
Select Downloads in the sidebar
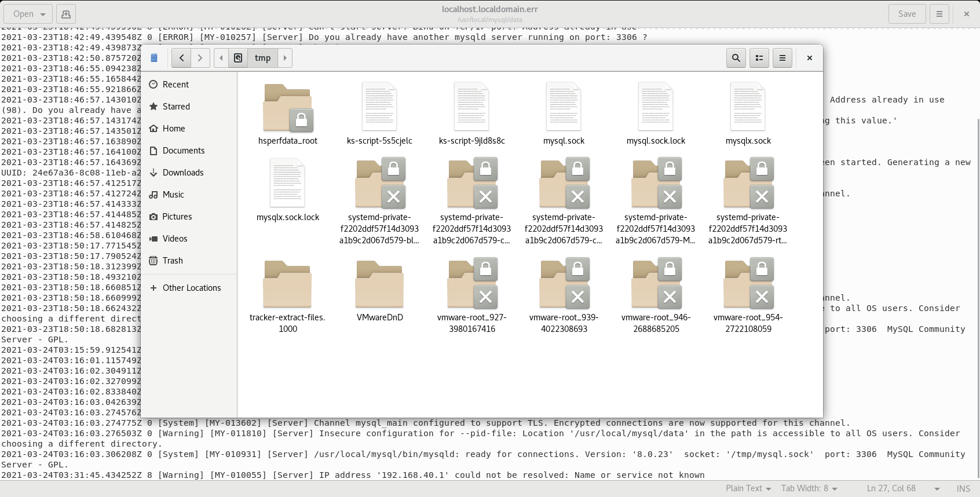183,173
